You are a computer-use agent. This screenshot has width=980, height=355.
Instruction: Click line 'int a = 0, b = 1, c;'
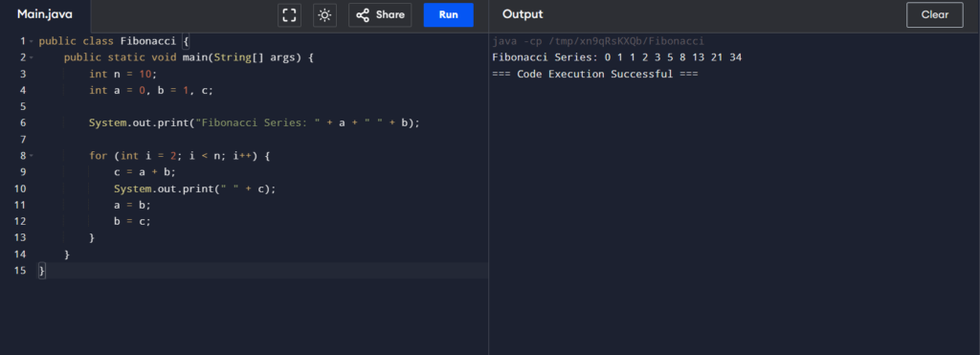[151, 90]
